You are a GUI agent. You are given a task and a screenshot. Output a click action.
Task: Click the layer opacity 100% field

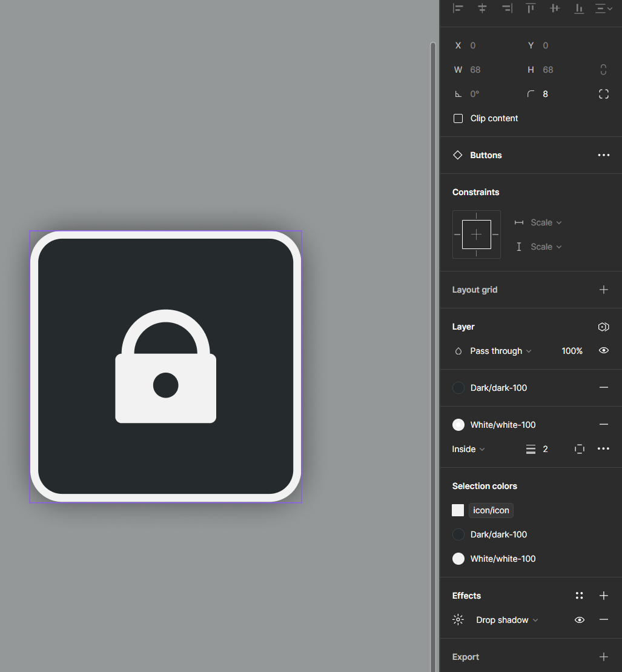pyautogui.click(x=572, y=351)
